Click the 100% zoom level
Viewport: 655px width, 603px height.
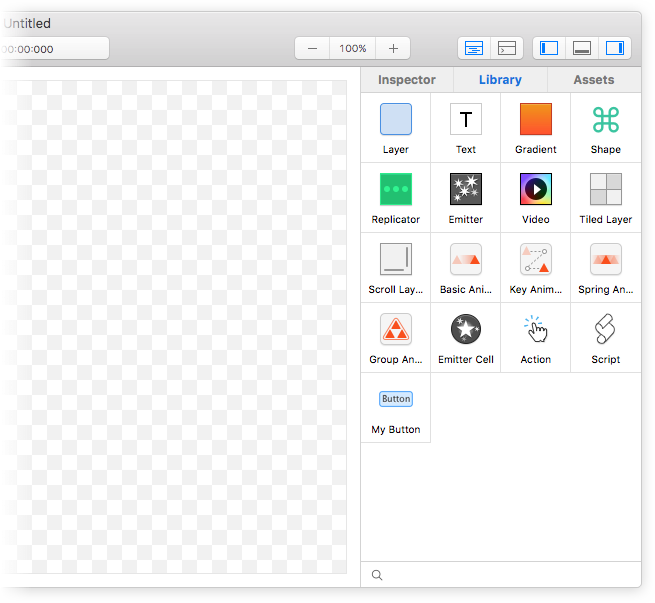tap(353, 48)
